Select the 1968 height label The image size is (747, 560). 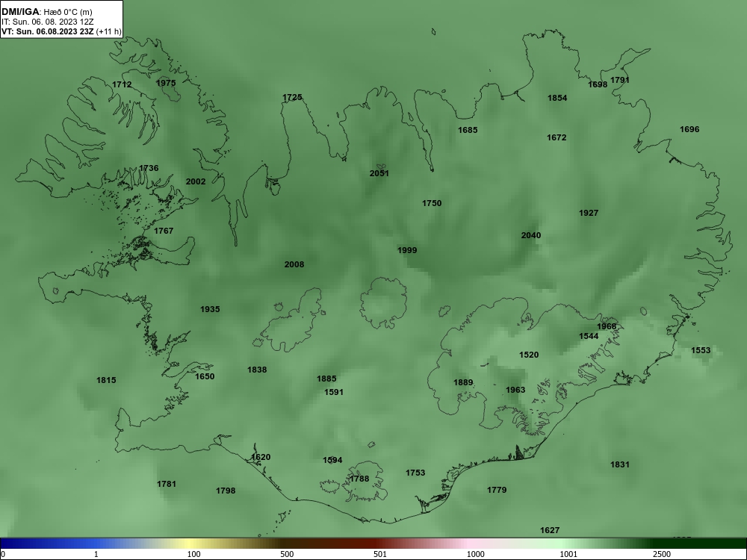point(607,327)
